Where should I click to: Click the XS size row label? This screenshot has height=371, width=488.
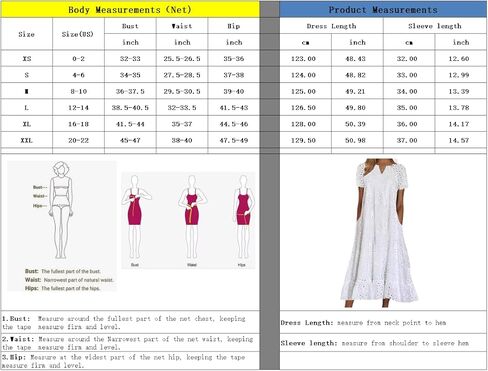(x=27, y=59)
